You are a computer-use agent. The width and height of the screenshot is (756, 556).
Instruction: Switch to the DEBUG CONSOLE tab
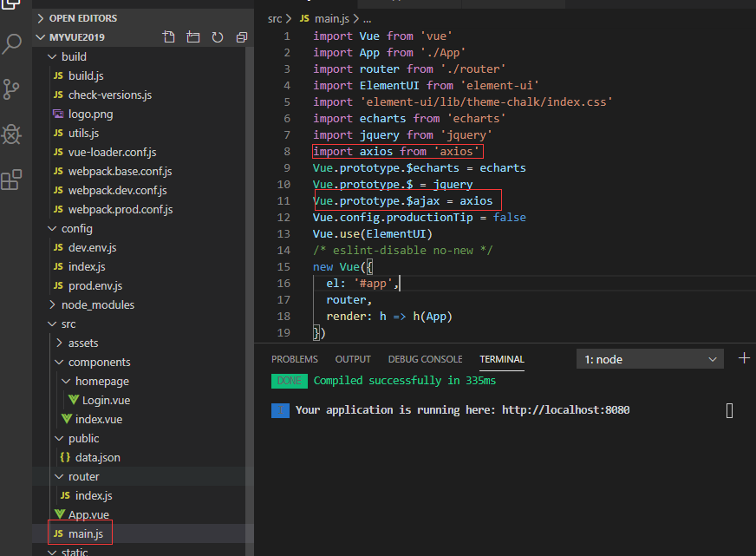425,359
